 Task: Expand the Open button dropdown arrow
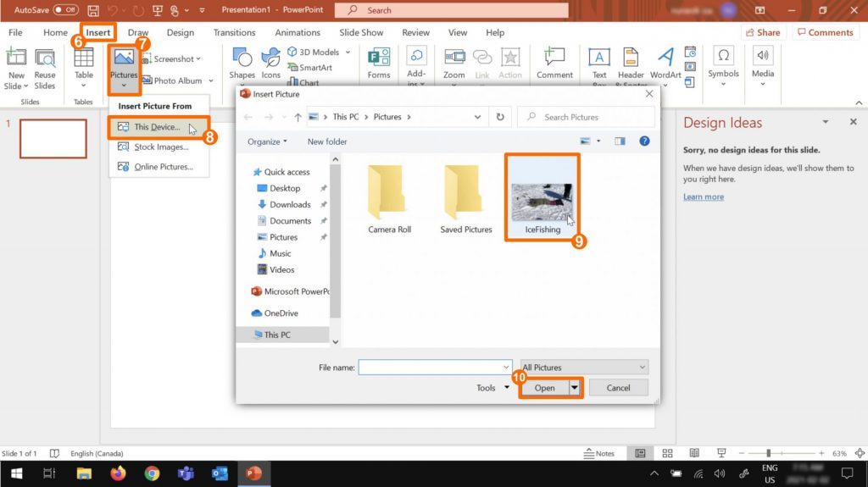(x=575, y=388)
